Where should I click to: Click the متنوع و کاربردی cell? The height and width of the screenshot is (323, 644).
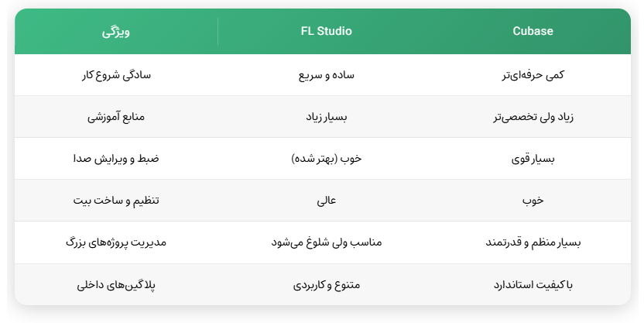[326, 284]
